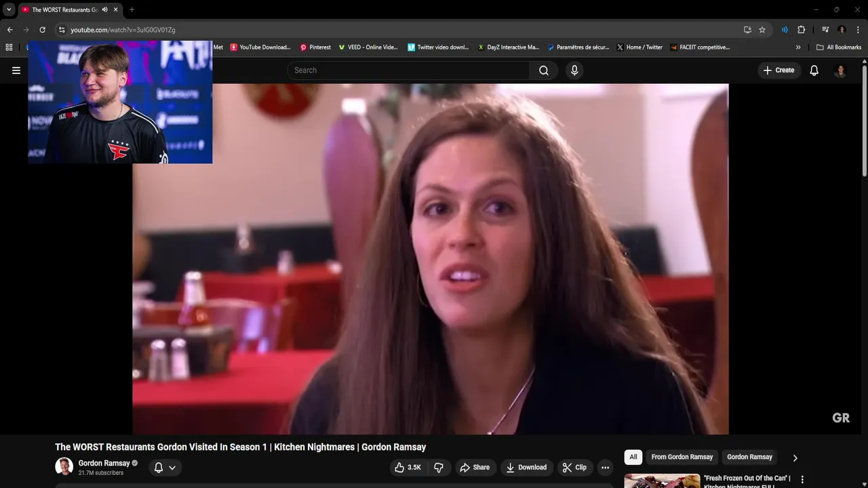Open the apps grid in bookmarks bar
Viewport: 868px width, 488px height.
9,47
